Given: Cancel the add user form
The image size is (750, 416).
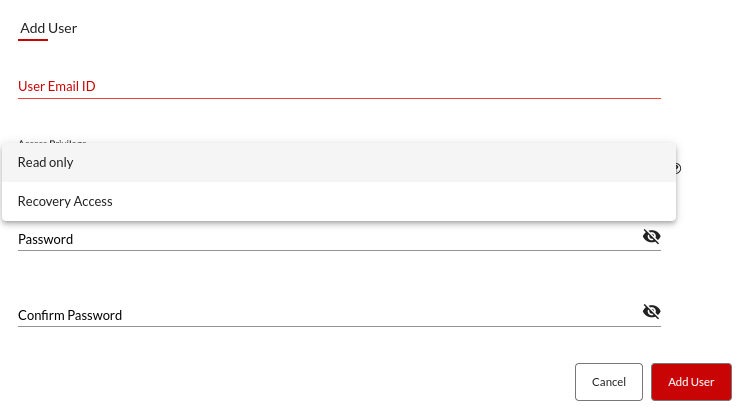Looking at the screenshot, I should [609, 382].
